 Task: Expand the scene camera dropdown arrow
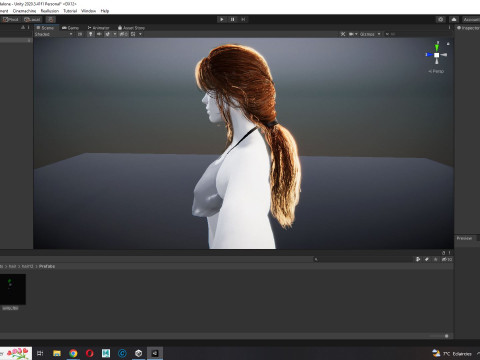coord(356,34)
